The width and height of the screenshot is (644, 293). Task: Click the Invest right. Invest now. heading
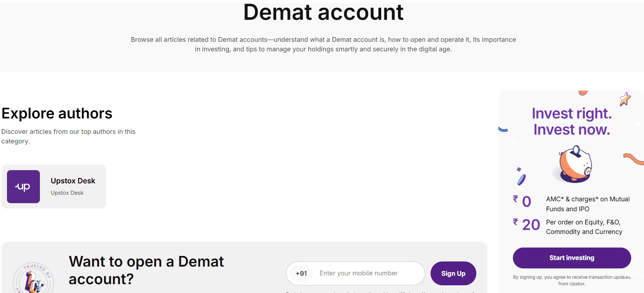pyautogui.click(x=572, y=121)
